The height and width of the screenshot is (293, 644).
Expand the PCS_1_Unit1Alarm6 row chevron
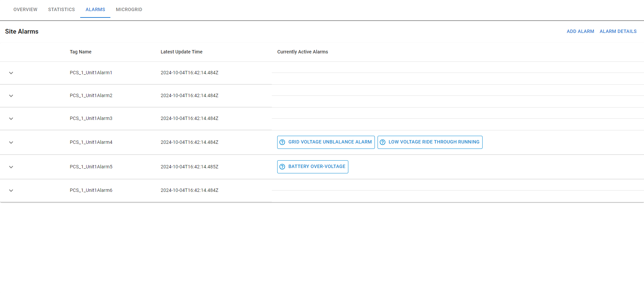click(11, 191)
